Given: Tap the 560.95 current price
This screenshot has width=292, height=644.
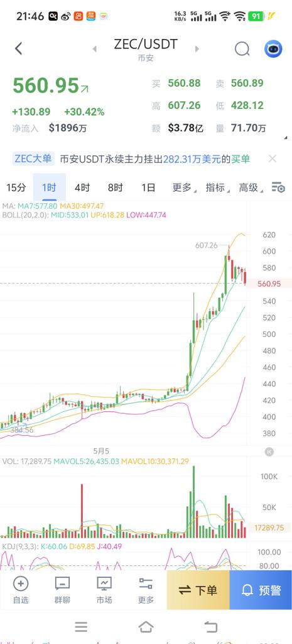Looking at the screenshot, I should [45, 86].
